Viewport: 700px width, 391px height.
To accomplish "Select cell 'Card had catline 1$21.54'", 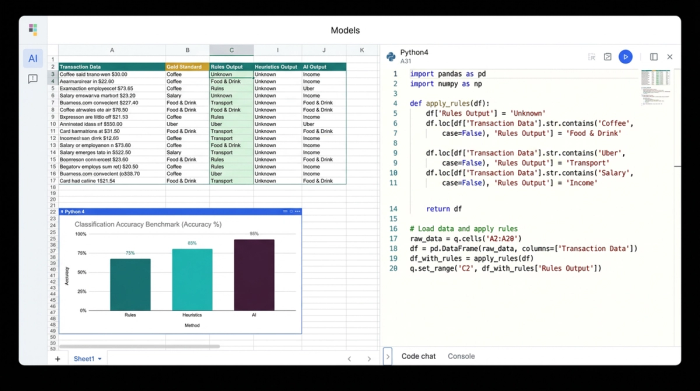I will (x=112, y=181).
